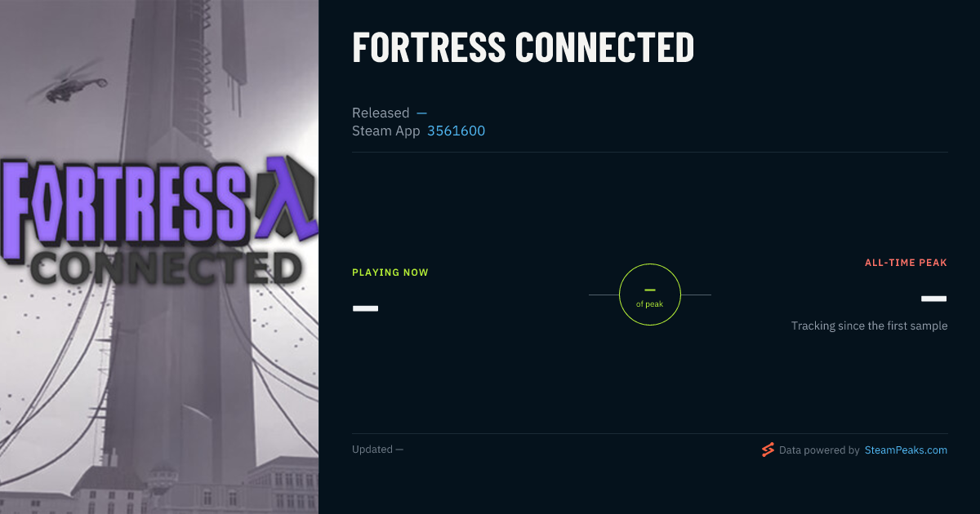Image resolution: width=980 pixels, height=514 pixels.
Task: Click the Released date placeholder dash
Action: (x=421, y=113)
